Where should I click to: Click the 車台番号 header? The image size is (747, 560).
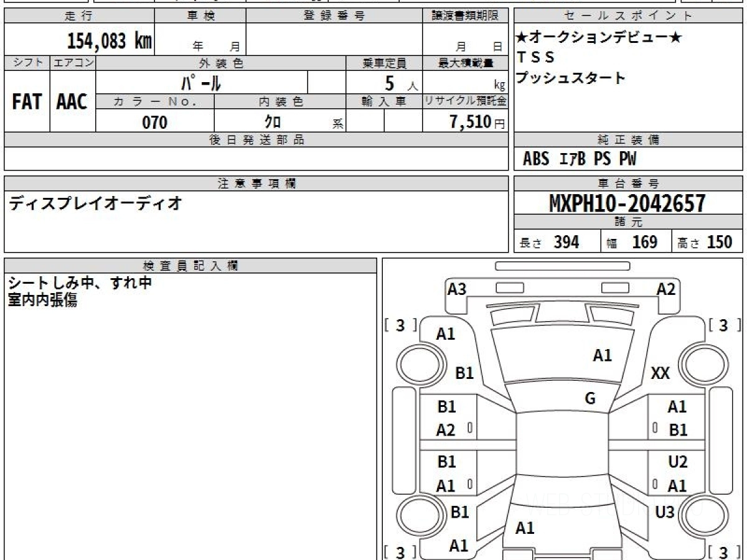pos(629,184)
